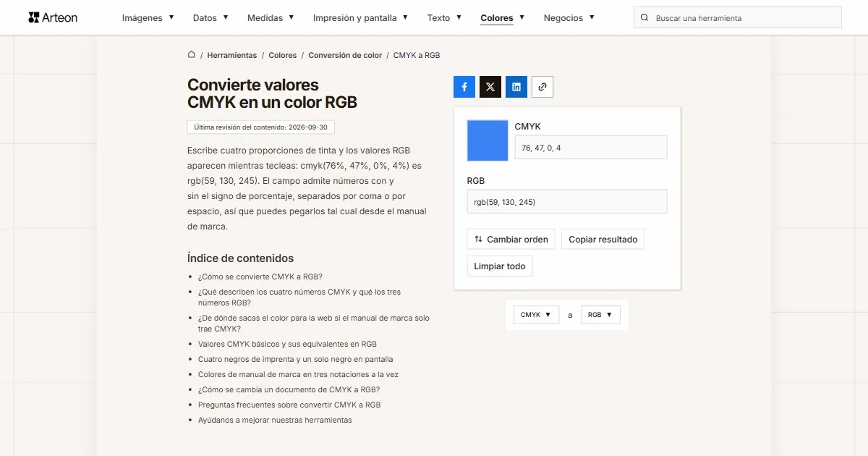Screen dimensions: 868x456
Task: Open '¿Qué describen los cuatro números' link
Action: pyautogui.click(x=299, y=297)
